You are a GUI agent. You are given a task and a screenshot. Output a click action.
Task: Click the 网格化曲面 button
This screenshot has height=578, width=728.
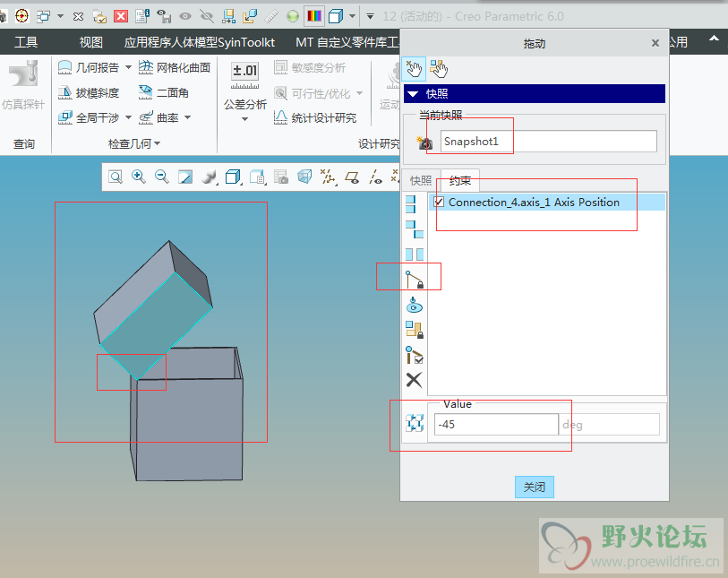tap(175, 68)
